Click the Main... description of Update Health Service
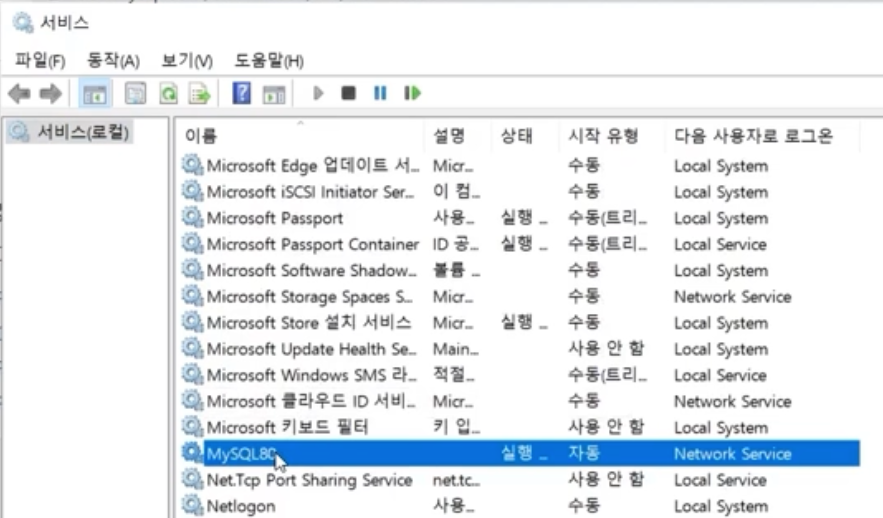This screenshot has height=518, width=883. click(456, 349)
